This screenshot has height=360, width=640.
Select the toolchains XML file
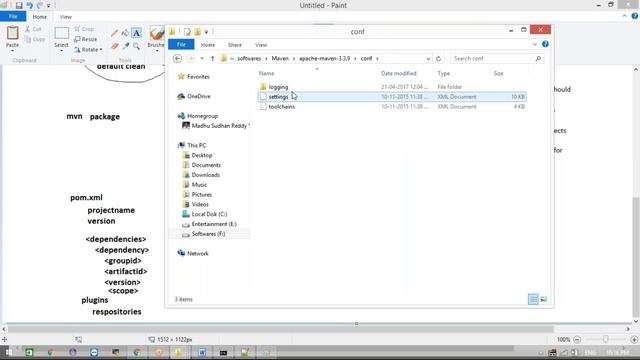[x=282, y=107]
